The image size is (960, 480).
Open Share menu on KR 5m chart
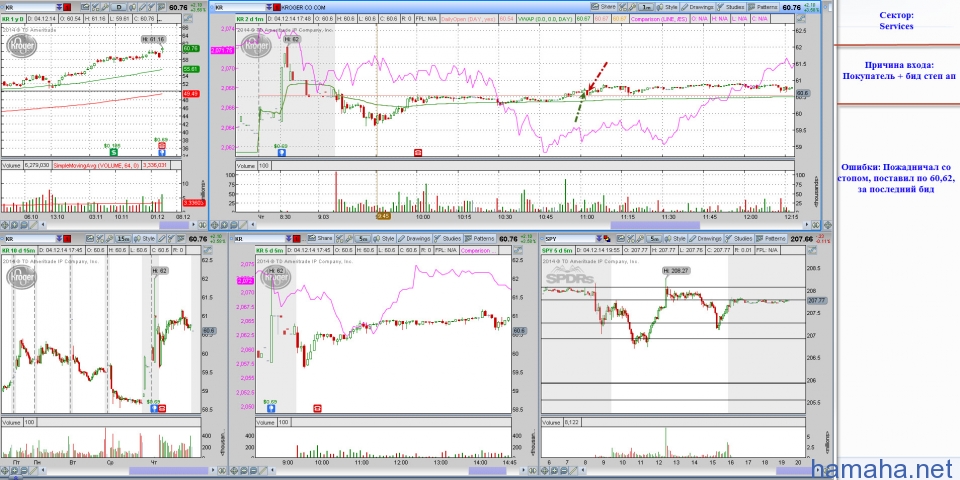[x=320, y=238]
